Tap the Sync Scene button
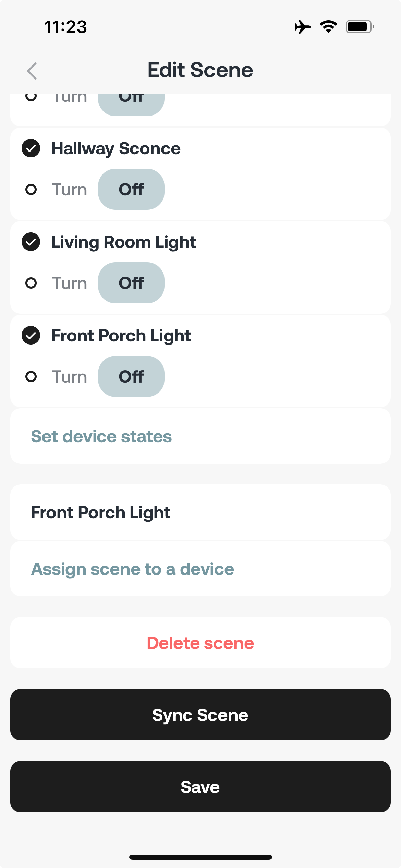 (200, 715)
